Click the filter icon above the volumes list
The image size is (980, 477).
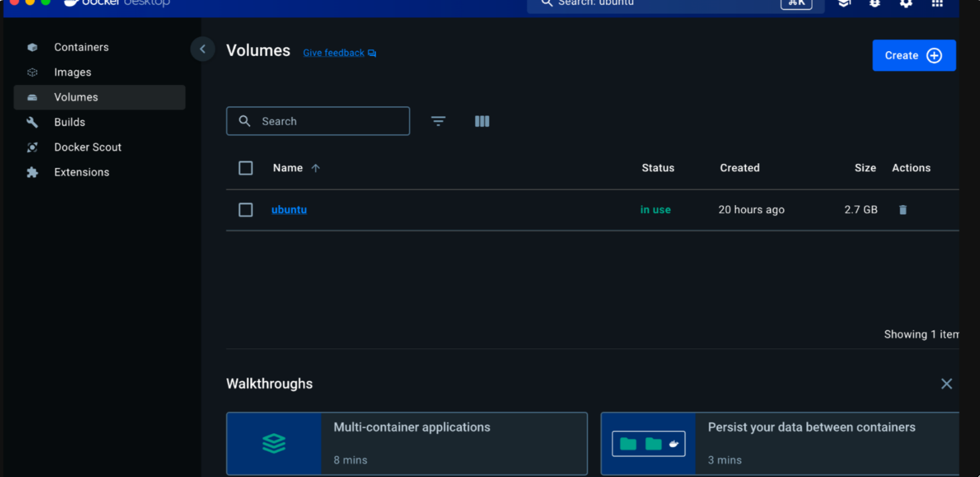point(439,121)
